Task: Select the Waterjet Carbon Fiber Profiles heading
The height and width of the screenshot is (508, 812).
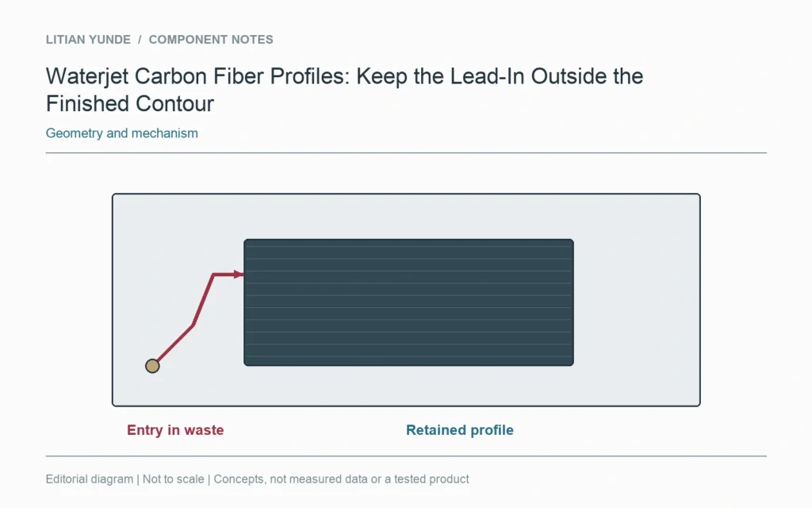Action: [x=344, y=90]
